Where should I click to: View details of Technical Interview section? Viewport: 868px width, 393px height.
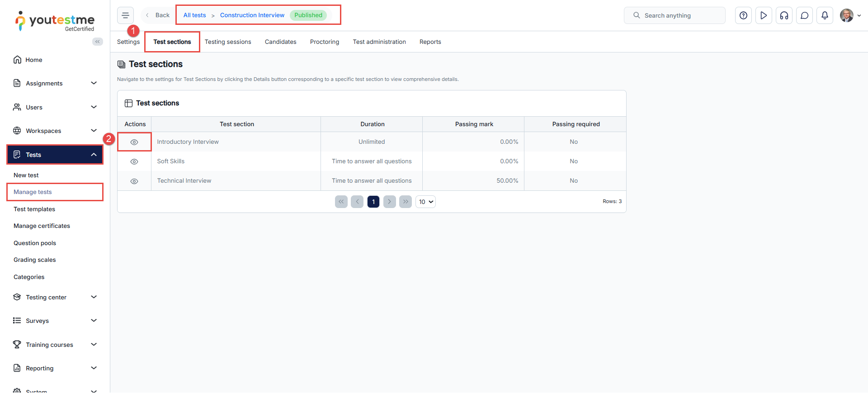pos(134,181)
